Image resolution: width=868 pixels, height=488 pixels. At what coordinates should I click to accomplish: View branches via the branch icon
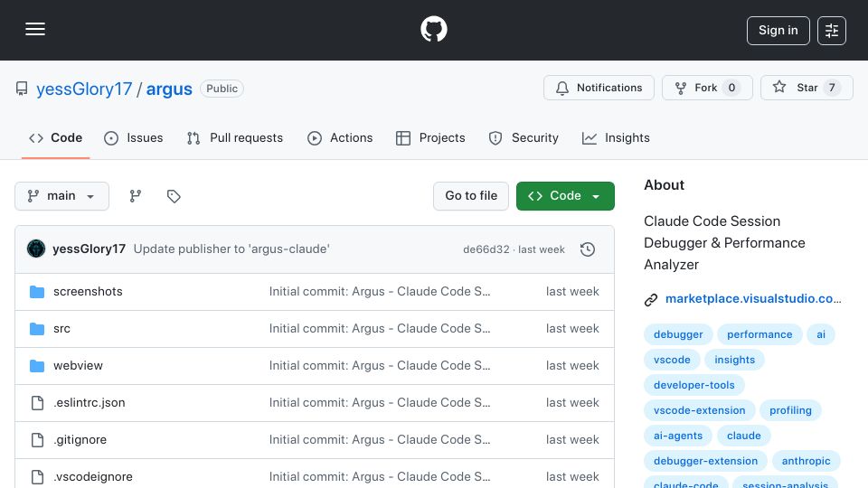tap(135, 196)
